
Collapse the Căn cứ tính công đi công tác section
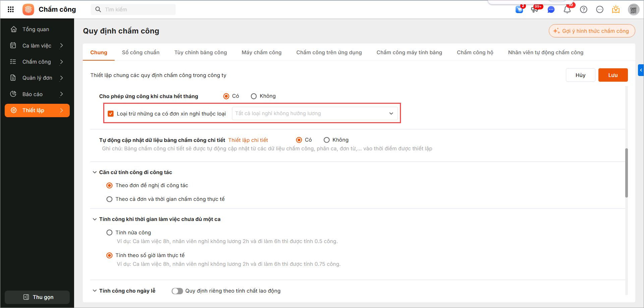pos(95,172)
